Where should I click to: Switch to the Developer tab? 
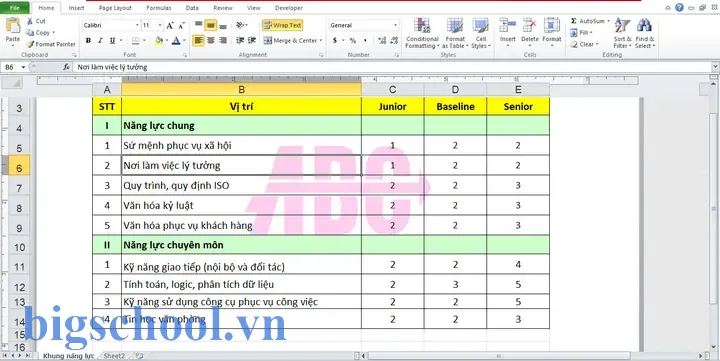[x=289, y=8]
